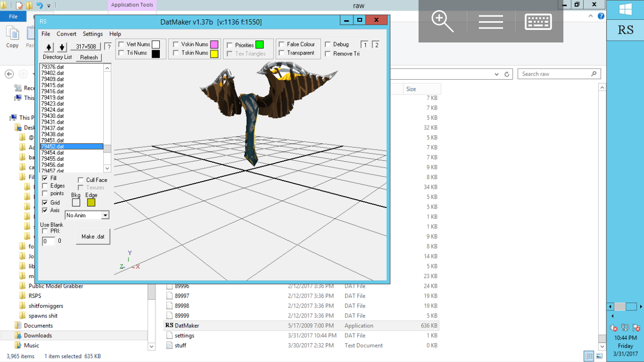Expand the Explorer address bar dropdown arrow
The width and height of the screenshot is (644, 362).
pyautogui.click(x=497, y=75)
